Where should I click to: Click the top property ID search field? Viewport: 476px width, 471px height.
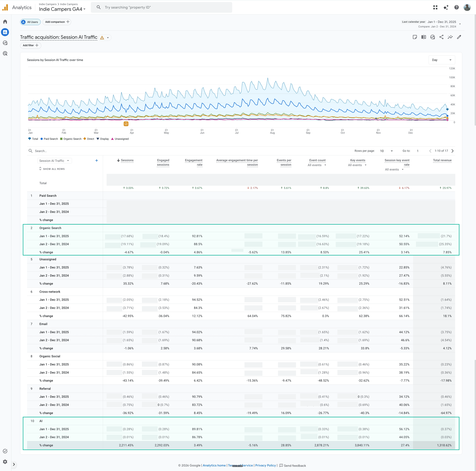(x=161, y=7)
